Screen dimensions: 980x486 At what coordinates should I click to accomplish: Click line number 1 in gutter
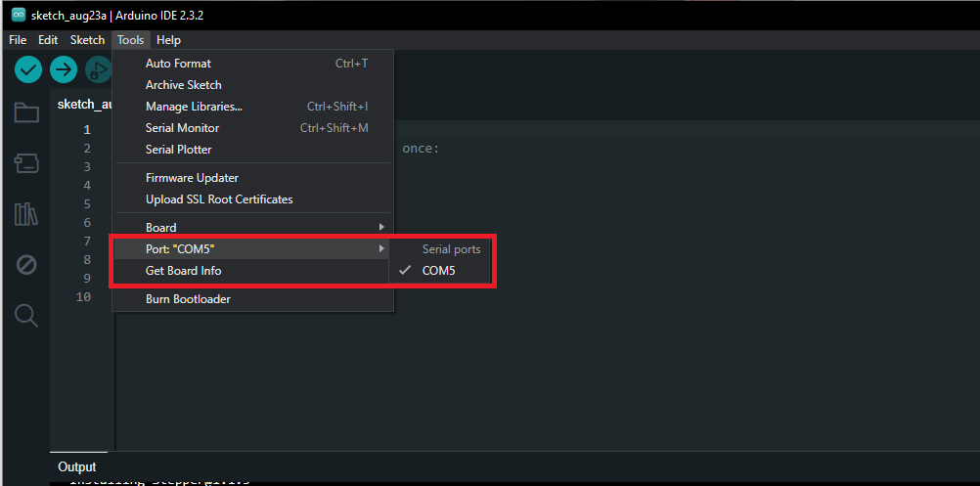pyautogui.click(x=86, y=130)
